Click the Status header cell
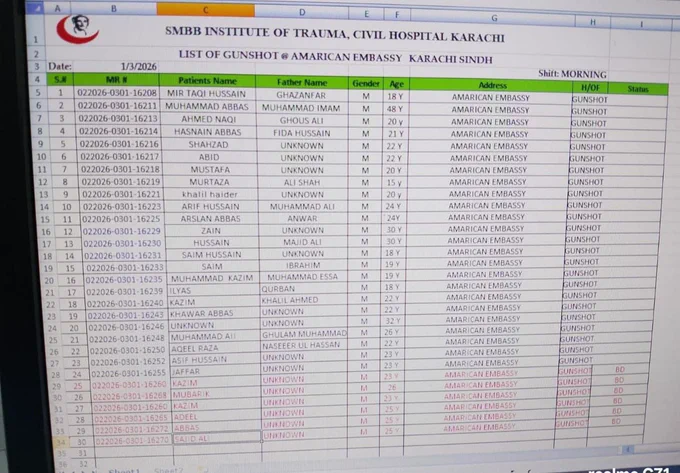 (x=638, y=89)
